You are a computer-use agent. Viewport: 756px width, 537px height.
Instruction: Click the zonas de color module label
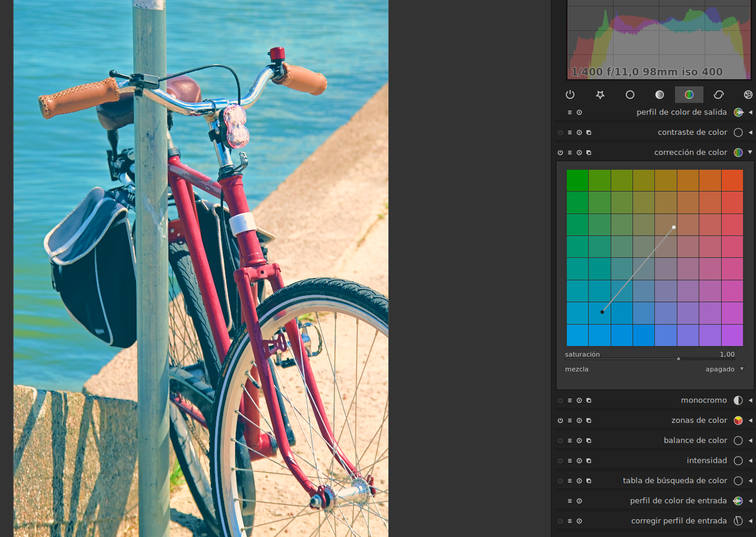tap(699, 420)
